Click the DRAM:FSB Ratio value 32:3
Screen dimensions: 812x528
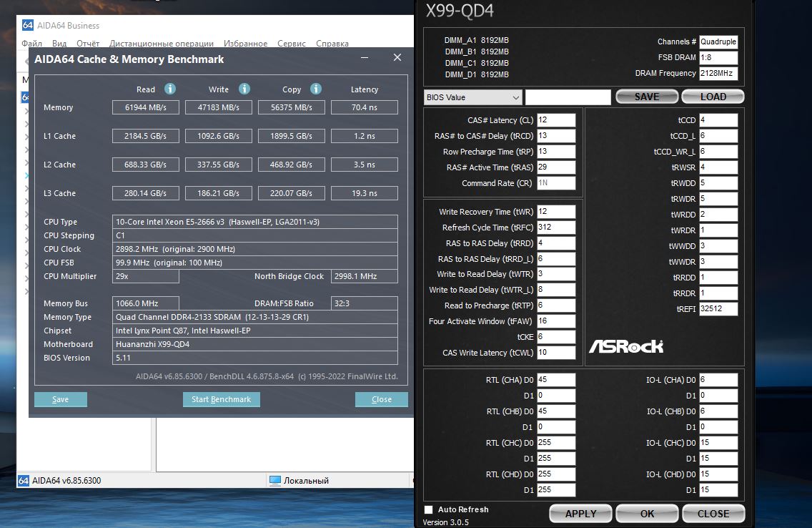365,303
